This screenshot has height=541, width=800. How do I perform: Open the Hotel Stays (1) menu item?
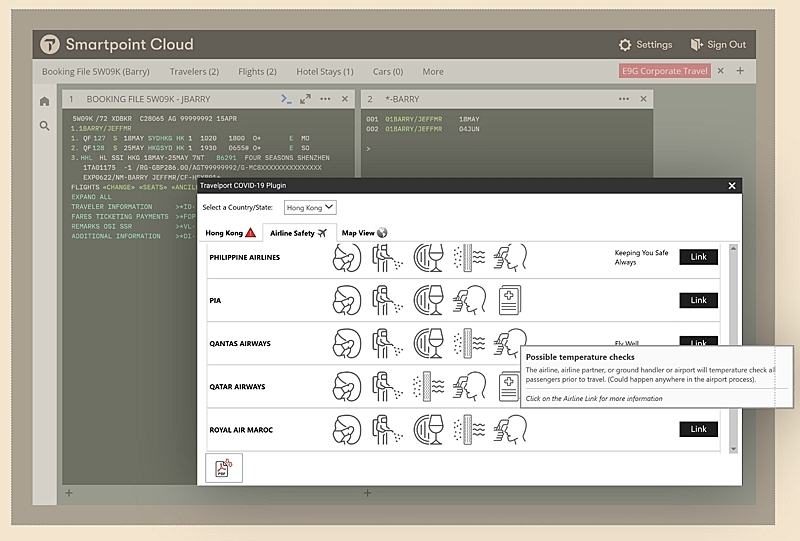(x=325, y=71)
